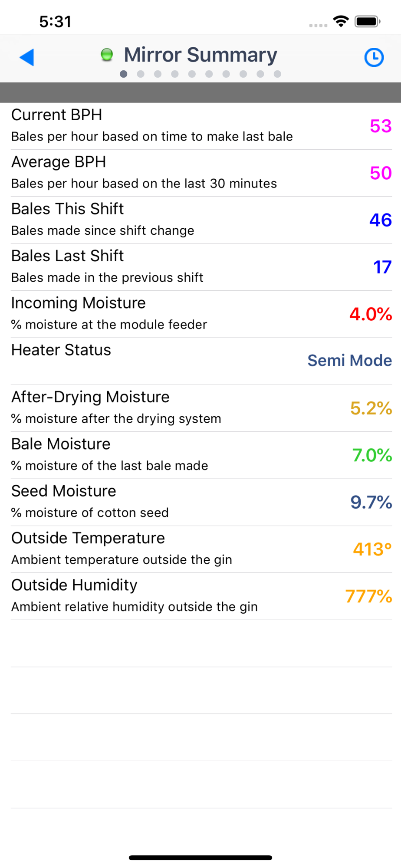Tap the Semi Mode heater status
This screenshot has width=401, height=868.
(x=350, y=361)
